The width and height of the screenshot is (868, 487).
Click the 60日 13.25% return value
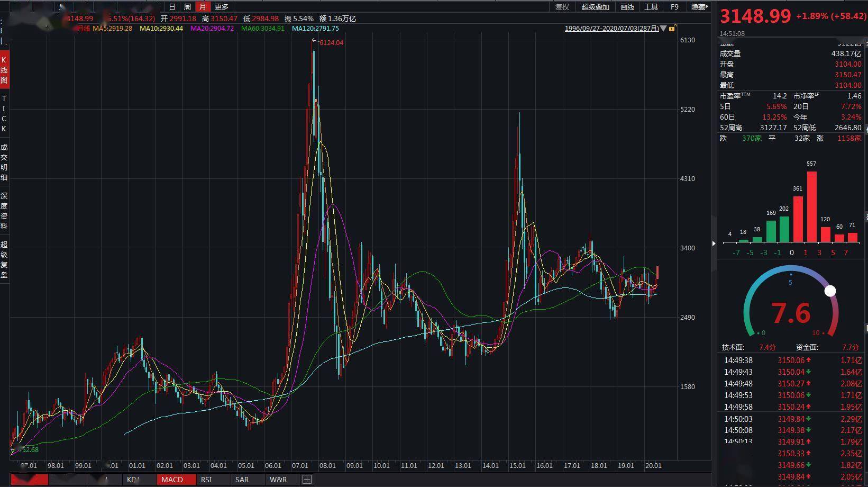[x=774, y=117]
